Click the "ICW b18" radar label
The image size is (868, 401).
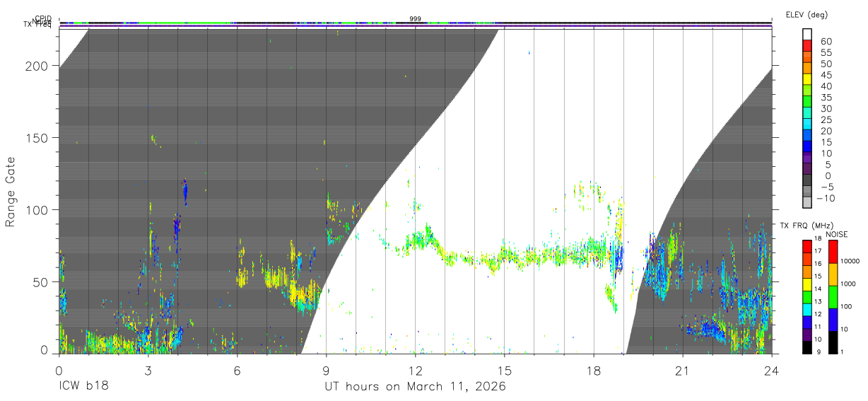tap(84, 387)
